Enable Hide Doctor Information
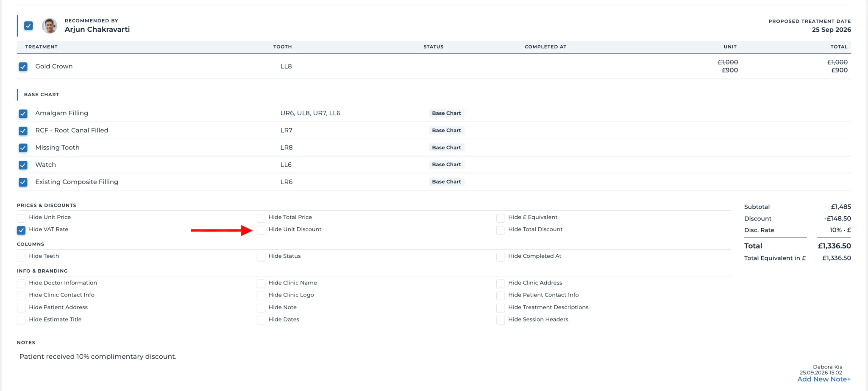868x391 pixels. (21, 284)
